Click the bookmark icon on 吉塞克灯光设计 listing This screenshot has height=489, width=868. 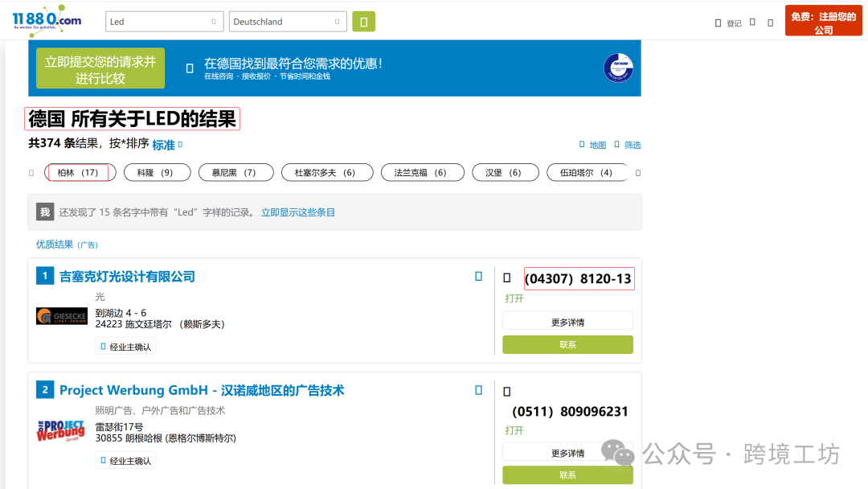pyautogui.click(x=478, y=276)
